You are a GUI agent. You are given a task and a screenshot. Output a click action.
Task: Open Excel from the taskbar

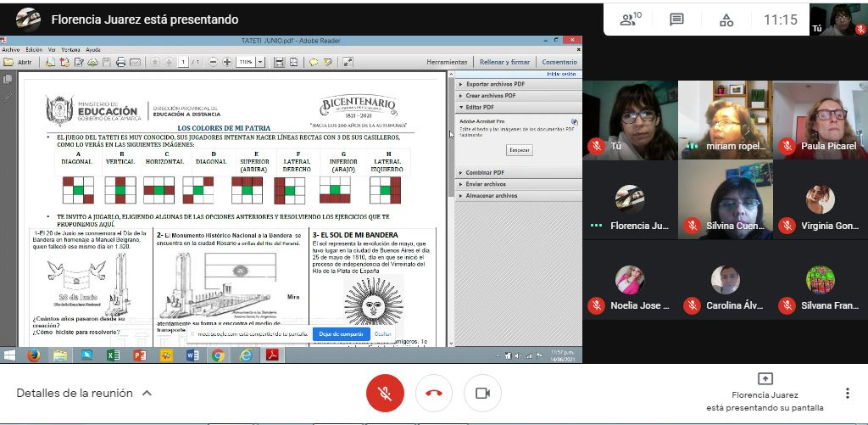(114, 355)
